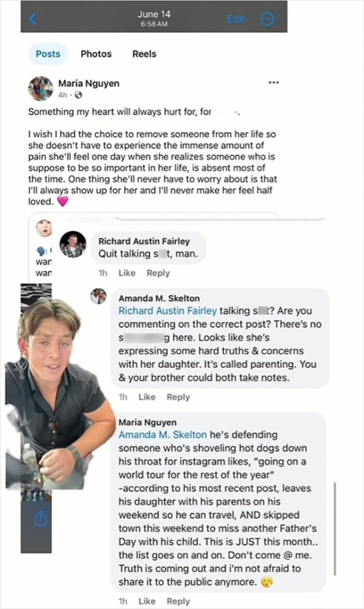The image size is (364, 609).
Task: Toggle Like on Amanda M. Skelton's comment
Action: (147, 397)
